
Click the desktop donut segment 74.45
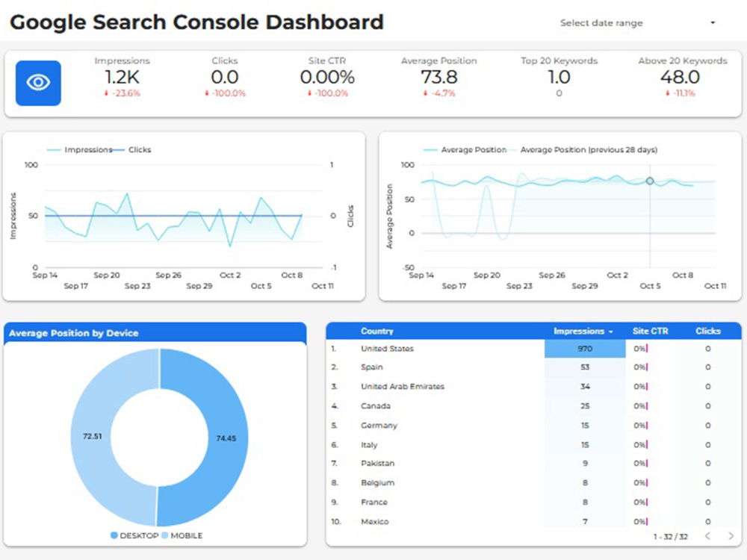226,438
